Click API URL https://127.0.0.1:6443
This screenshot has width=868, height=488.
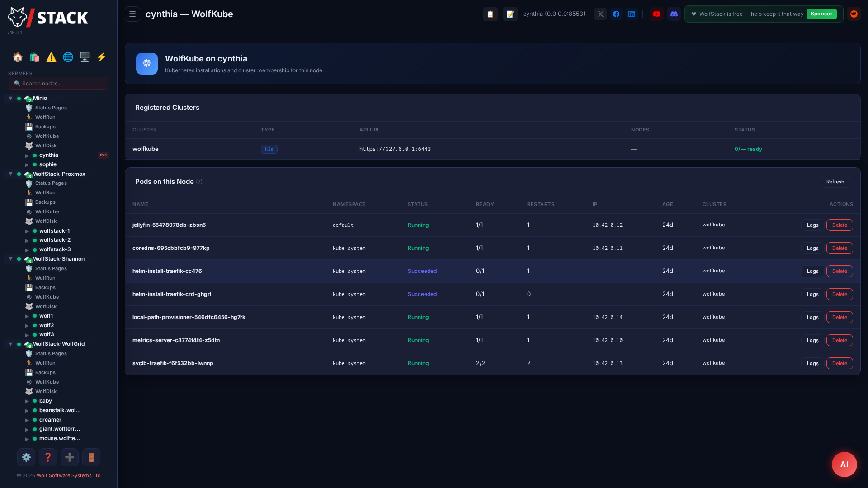click(x=395, y=149)
